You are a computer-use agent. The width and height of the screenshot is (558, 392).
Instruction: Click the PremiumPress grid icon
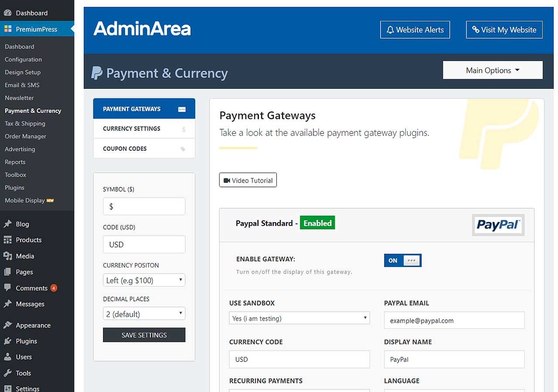point(7,29)
